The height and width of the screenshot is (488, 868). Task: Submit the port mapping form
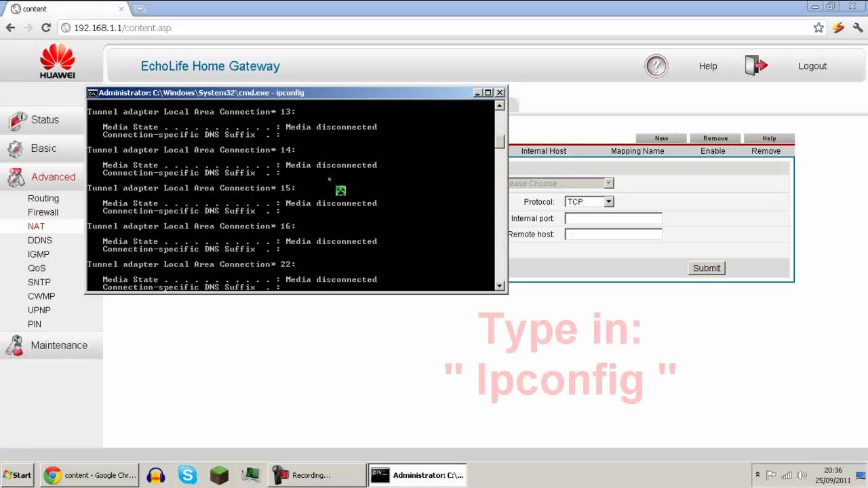point(707,268)
